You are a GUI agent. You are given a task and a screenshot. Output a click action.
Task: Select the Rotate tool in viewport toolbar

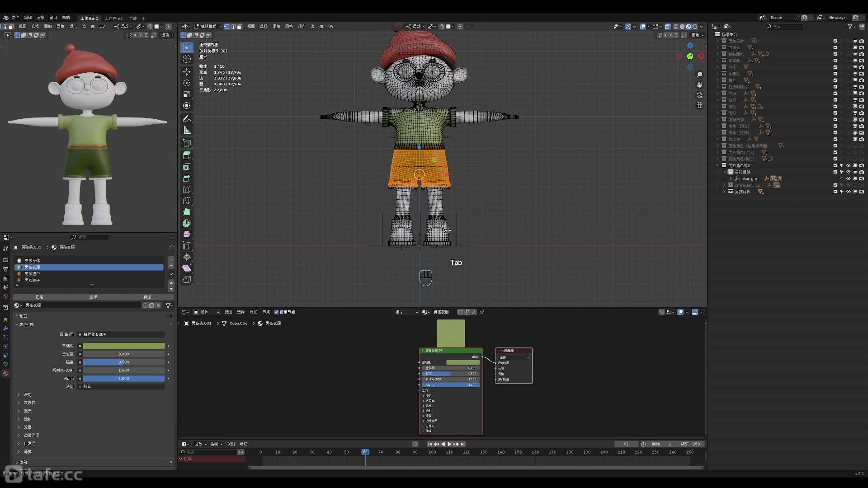187,83
